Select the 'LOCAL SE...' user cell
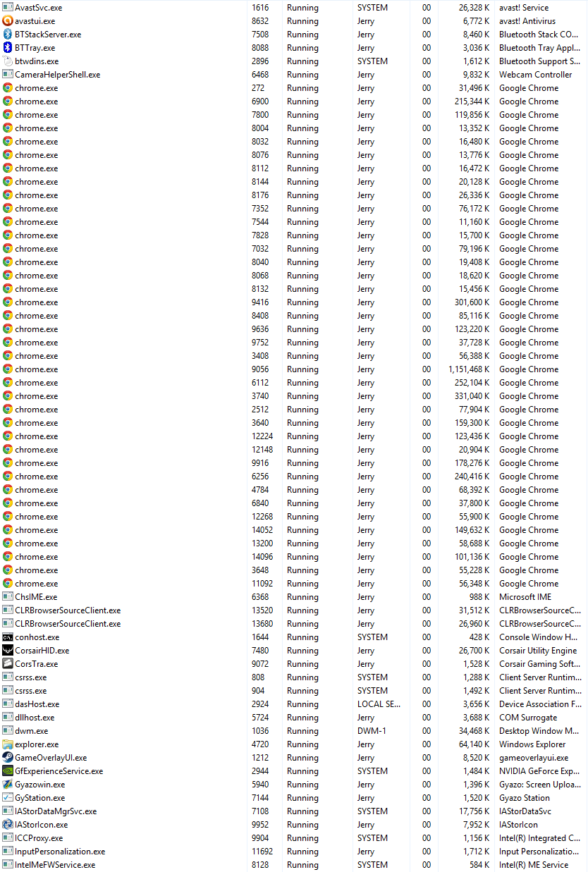Viewport: 588px width, 872px height. [x=379, y=704]
